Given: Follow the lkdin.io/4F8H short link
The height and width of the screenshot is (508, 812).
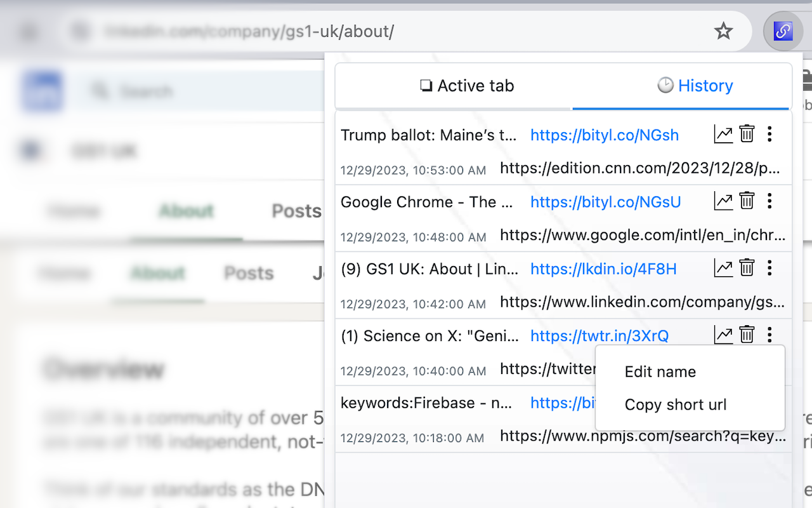Looking at the screenshot, I should tap(603, 269).
